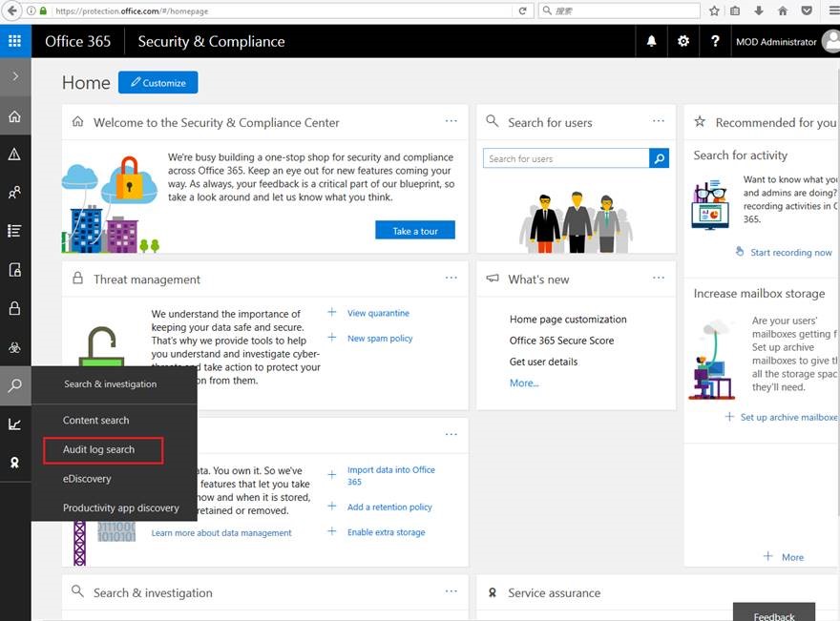
Task: Click Learn more about data management link
Action: coord(221,532)
